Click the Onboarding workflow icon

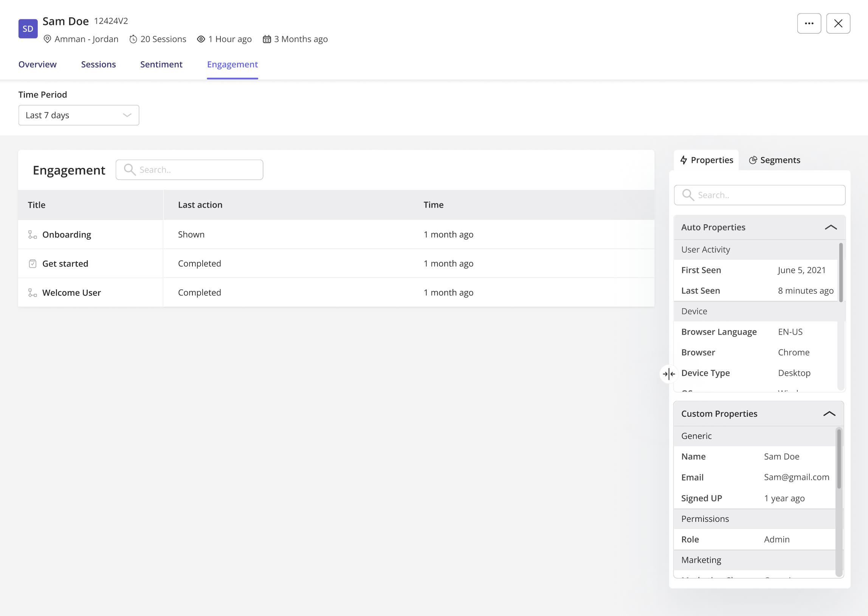(x=32, y=234)
